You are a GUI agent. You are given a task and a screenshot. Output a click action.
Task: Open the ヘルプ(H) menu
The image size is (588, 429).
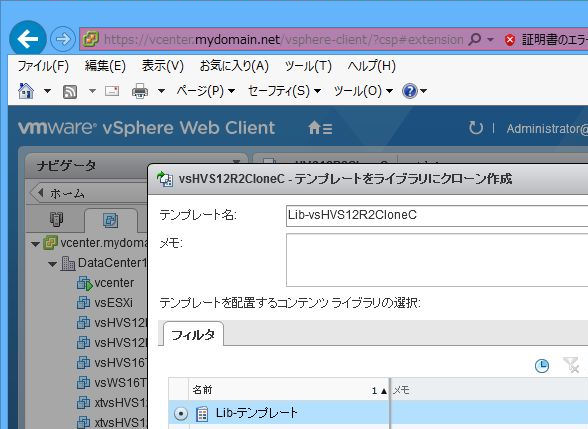point(371,66)
